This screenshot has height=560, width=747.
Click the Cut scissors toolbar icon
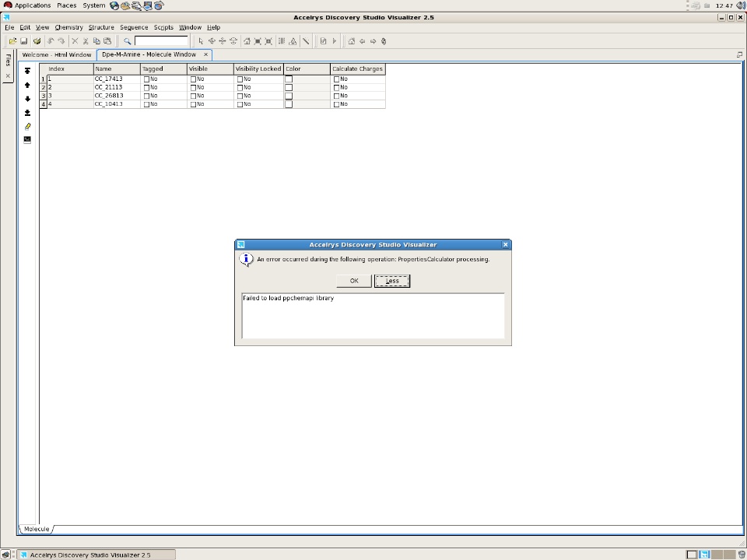click(86, 41)
